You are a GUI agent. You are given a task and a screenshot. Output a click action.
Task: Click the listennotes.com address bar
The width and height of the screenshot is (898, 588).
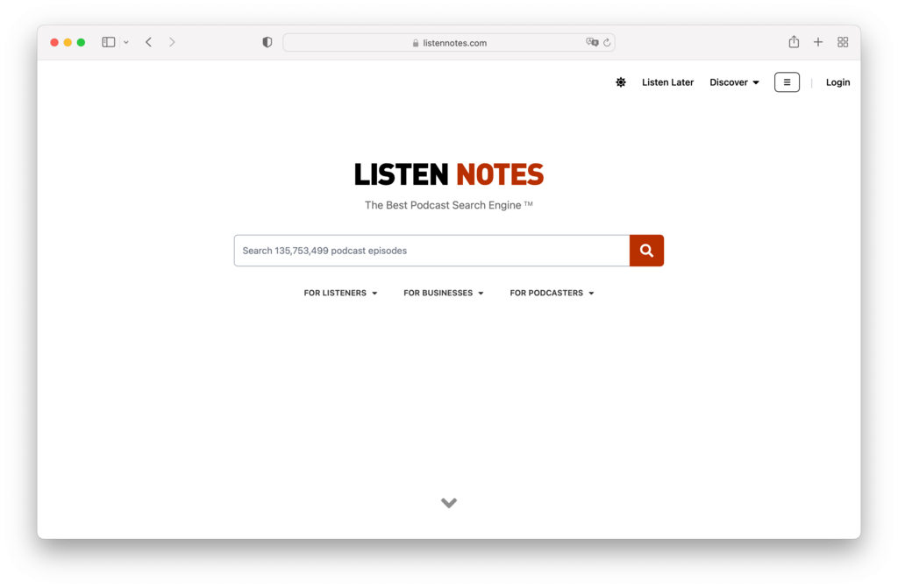449,42
